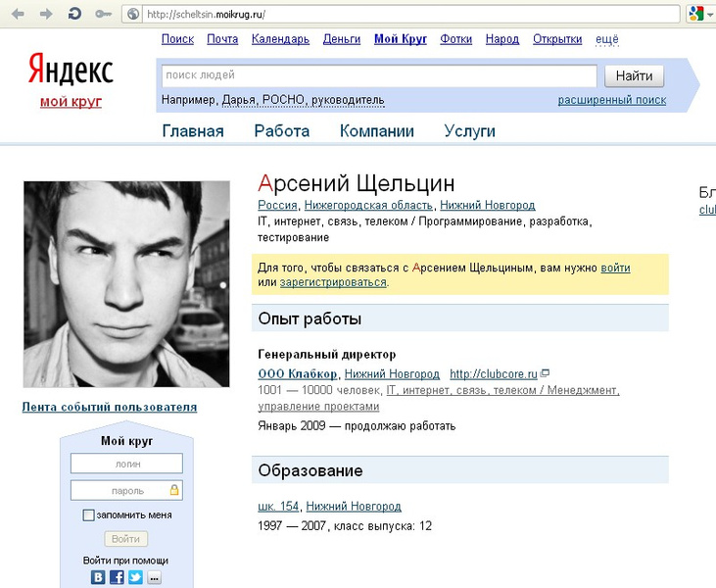Open 'Лента событий пользователя' link

110,407
